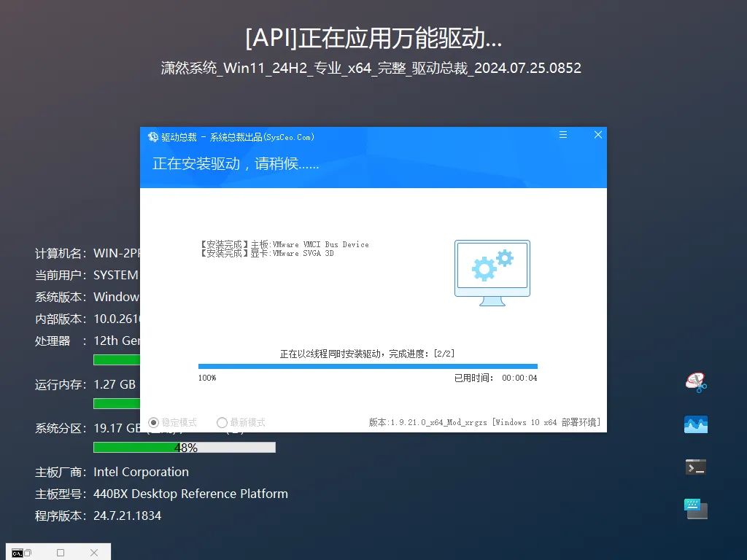Image resolution: width=747 pixels, height=560 pixels.
Task: Click the 100% driver installation progress bar
Action: click(x=367, y=366)
